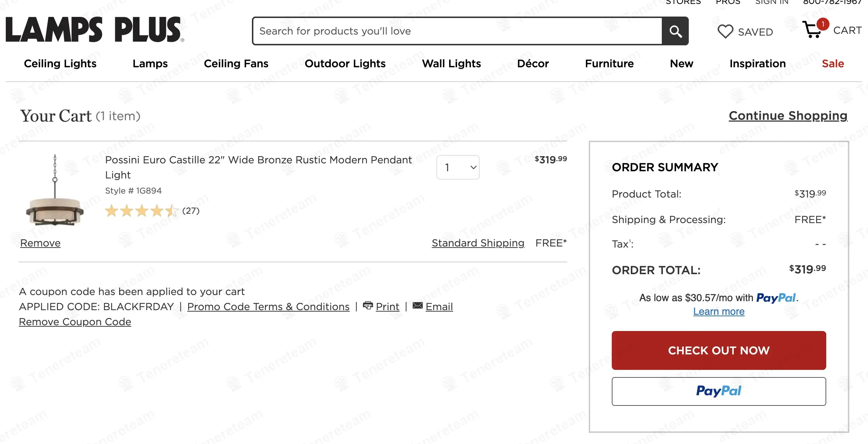
Task: Open the Ceiling Lights menu
Action: pos(60,64)
